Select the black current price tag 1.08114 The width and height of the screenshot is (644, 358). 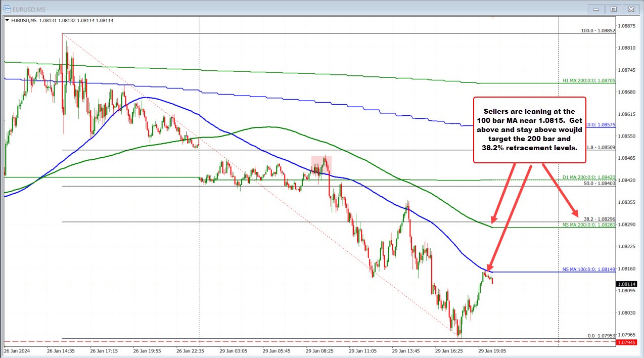628,284
